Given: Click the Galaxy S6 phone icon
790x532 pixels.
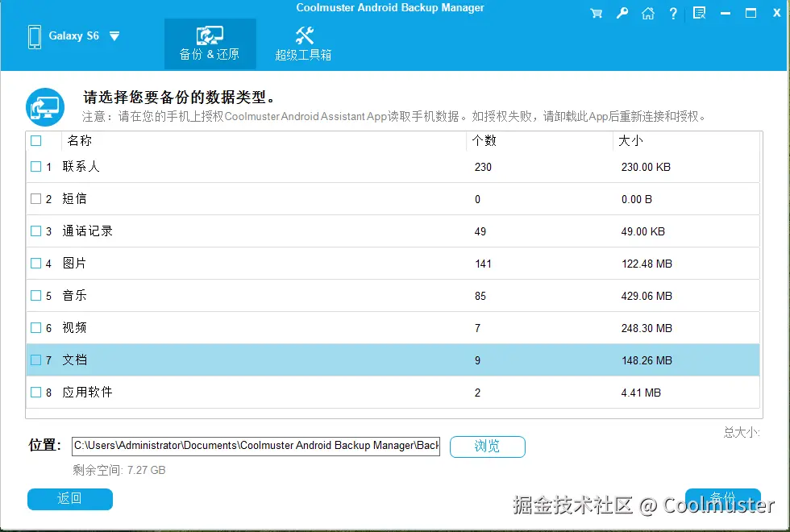Looking at the screenshot, I should coord(35,37).
